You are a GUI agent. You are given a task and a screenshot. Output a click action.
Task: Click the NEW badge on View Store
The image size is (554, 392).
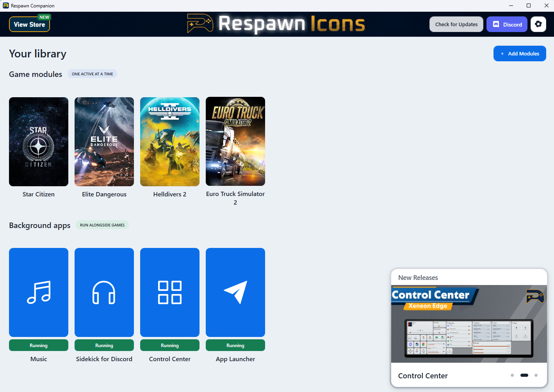(x=45, y=17)
